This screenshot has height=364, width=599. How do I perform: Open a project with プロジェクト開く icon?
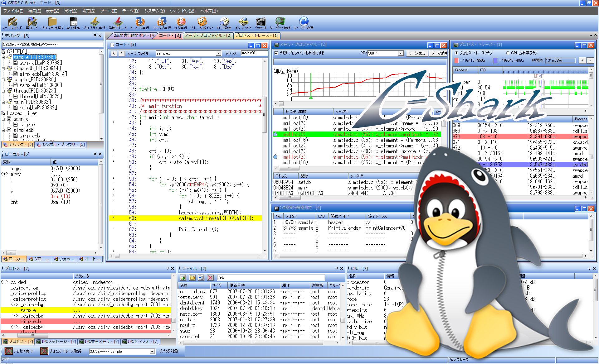point(52,21)
